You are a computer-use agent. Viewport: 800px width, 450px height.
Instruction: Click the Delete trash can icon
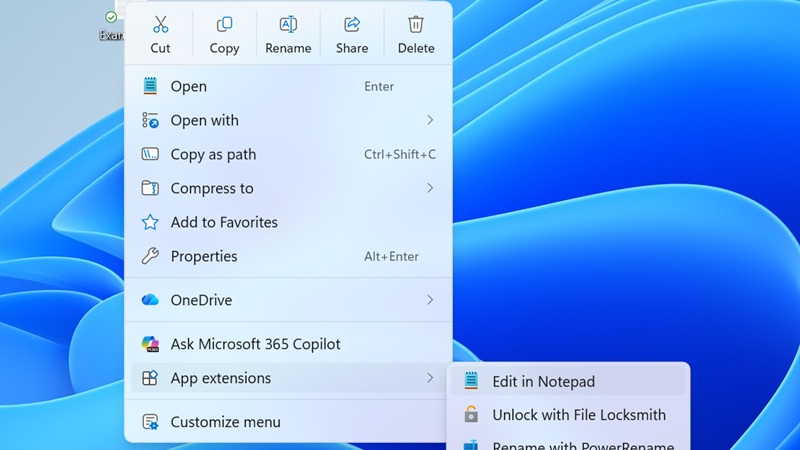tap(416, 24)
